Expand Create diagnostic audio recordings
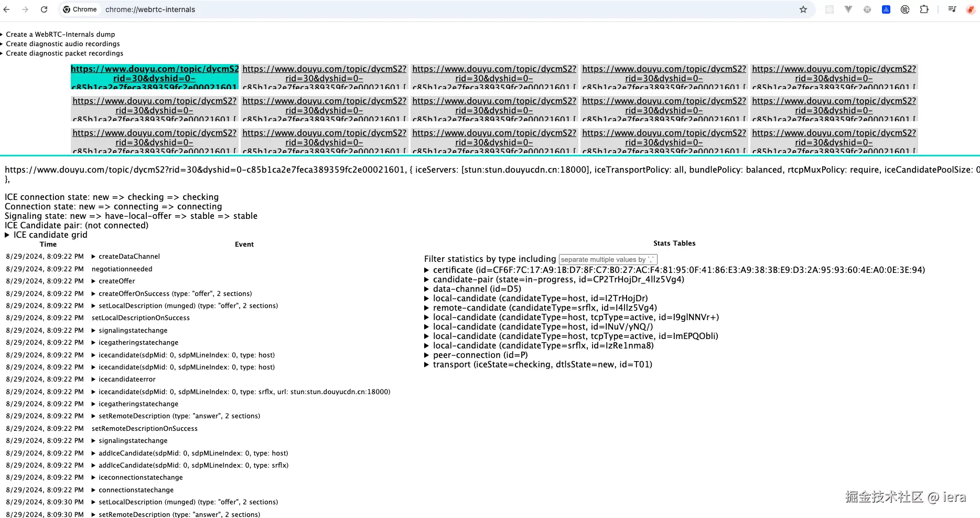This screenshot has height=518, width=980. (63, 44)
